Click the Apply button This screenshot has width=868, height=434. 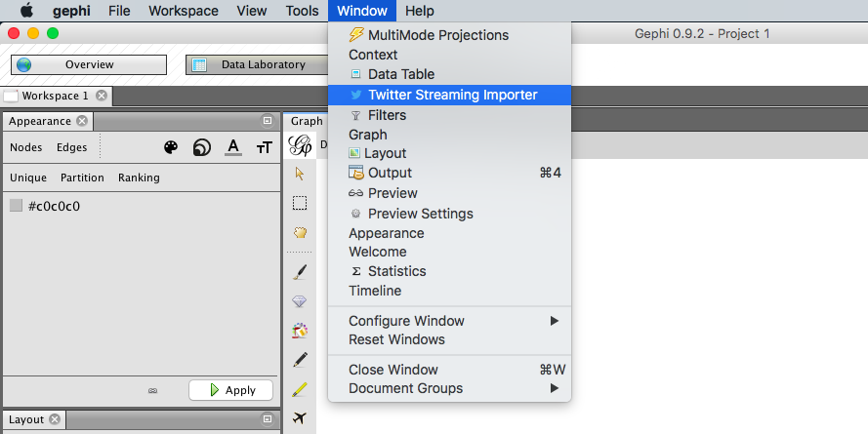point(230,390)
